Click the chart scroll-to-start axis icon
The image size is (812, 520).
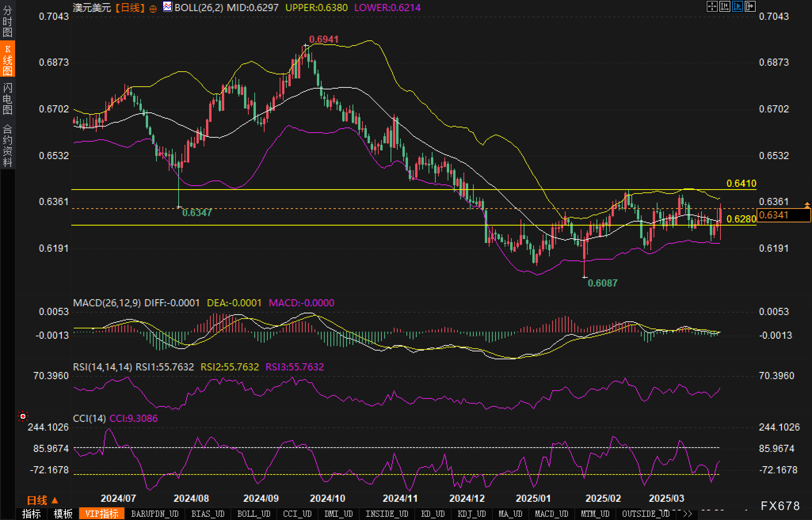[x=724, y=6]
